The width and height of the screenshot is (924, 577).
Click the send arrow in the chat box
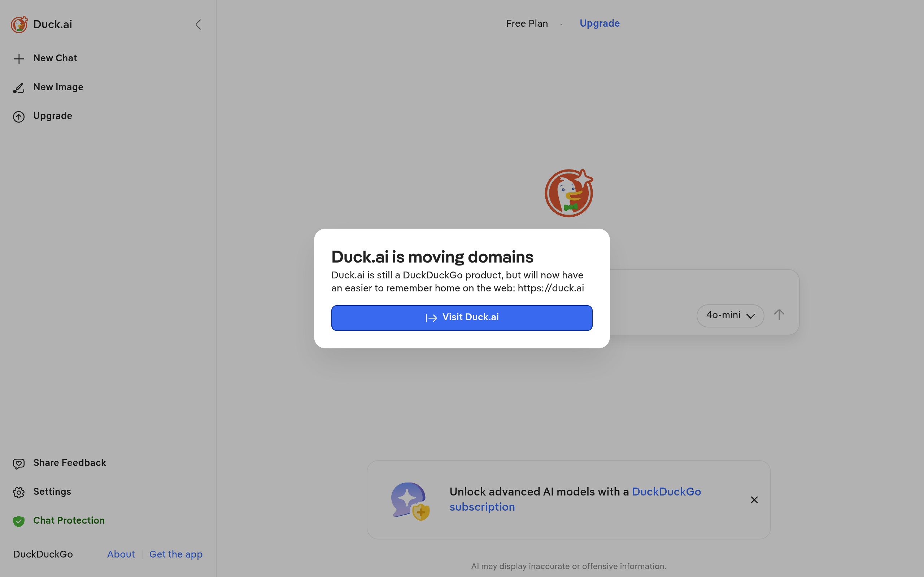click(779, 315)
